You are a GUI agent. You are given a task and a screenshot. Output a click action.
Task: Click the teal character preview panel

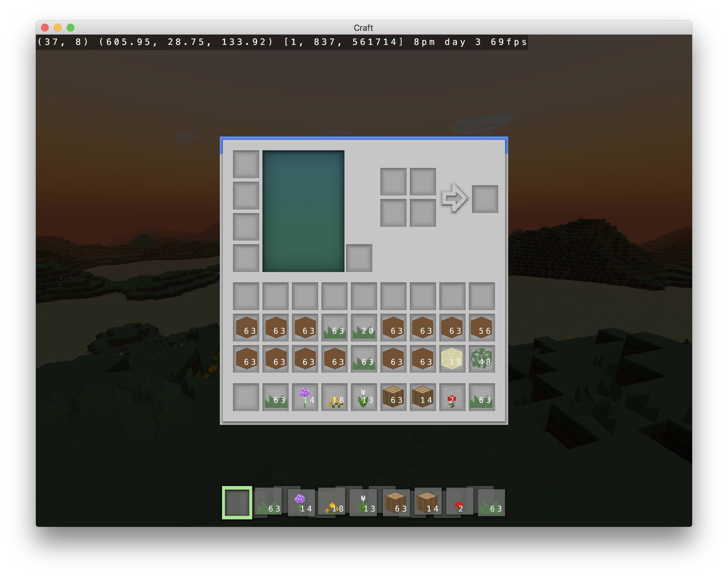pyautogui.click(x=303, y=211)
